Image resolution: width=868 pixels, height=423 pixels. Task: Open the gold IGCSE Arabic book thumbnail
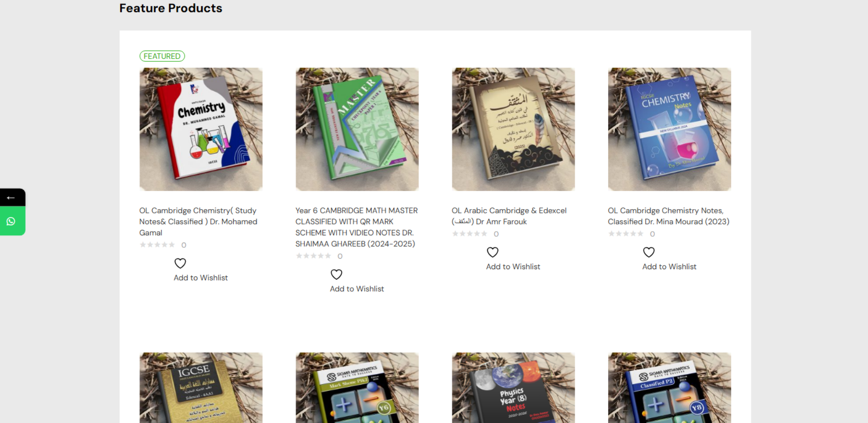201,388
